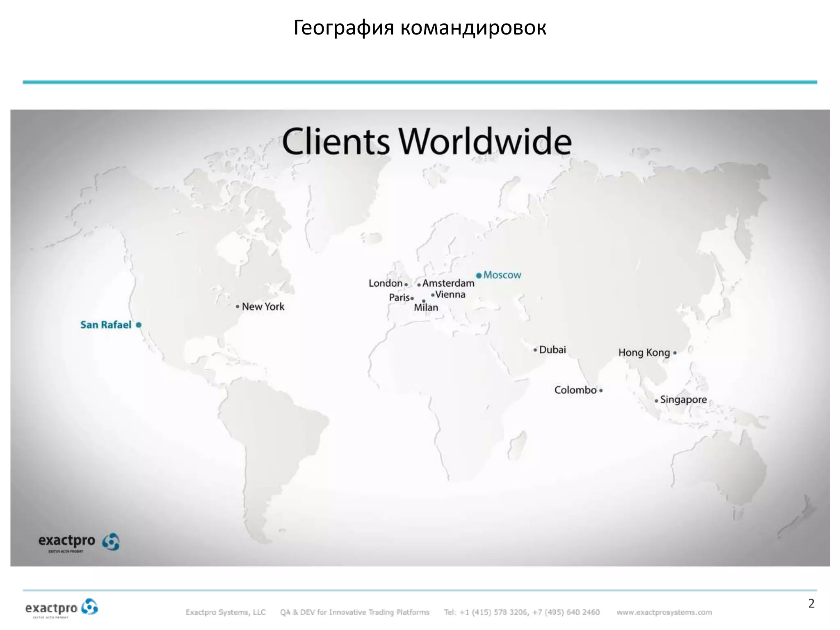Click the Vienna city label
This screenshot has height=630, width=840.
(x=450, y=294)
